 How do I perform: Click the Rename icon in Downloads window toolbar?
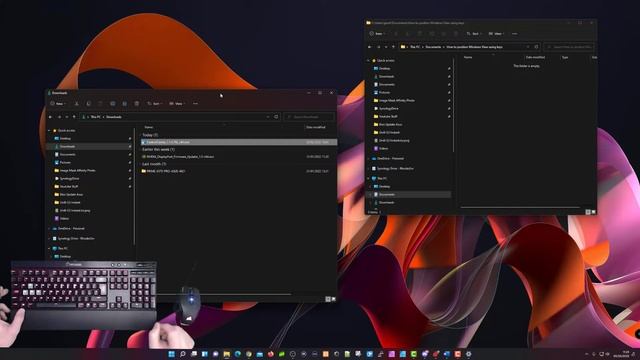[x=113, y=104]
